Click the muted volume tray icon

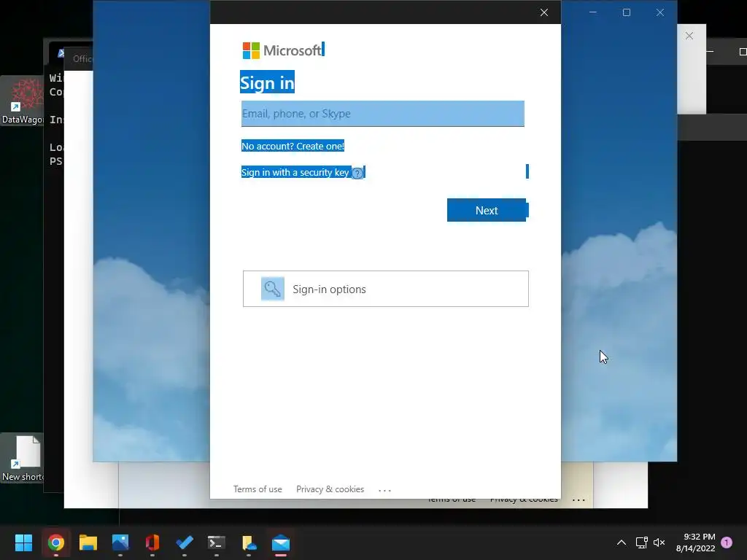[659, 542]
